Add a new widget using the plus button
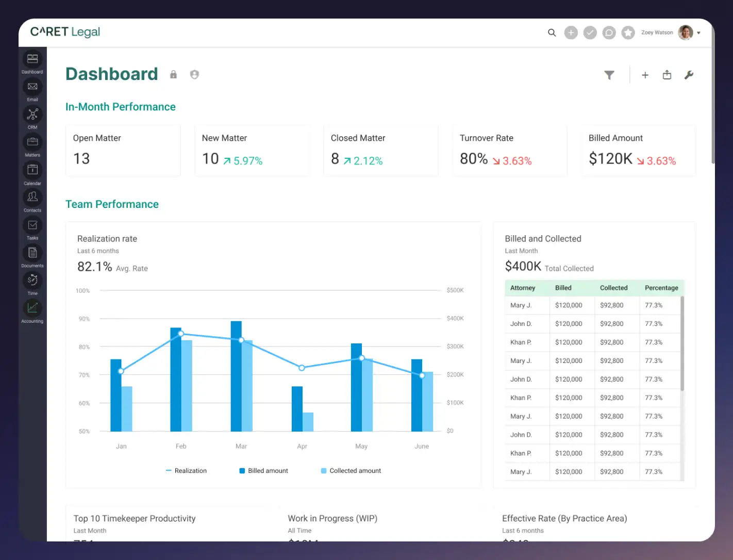 (x=645, y=75)
